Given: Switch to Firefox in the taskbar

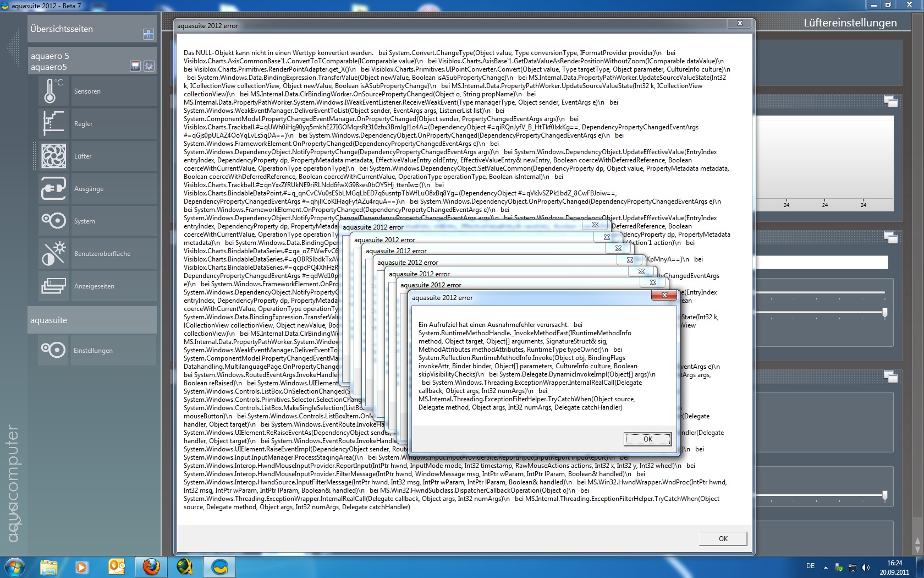Looking at the screenshot, I should pos(151,567).
